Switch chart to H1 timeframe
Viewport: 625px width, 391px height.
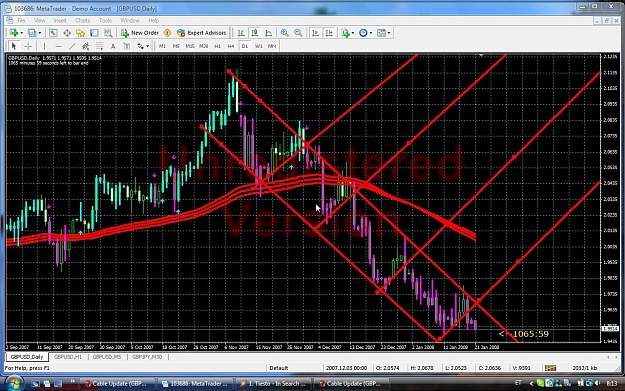click(217, 46)
